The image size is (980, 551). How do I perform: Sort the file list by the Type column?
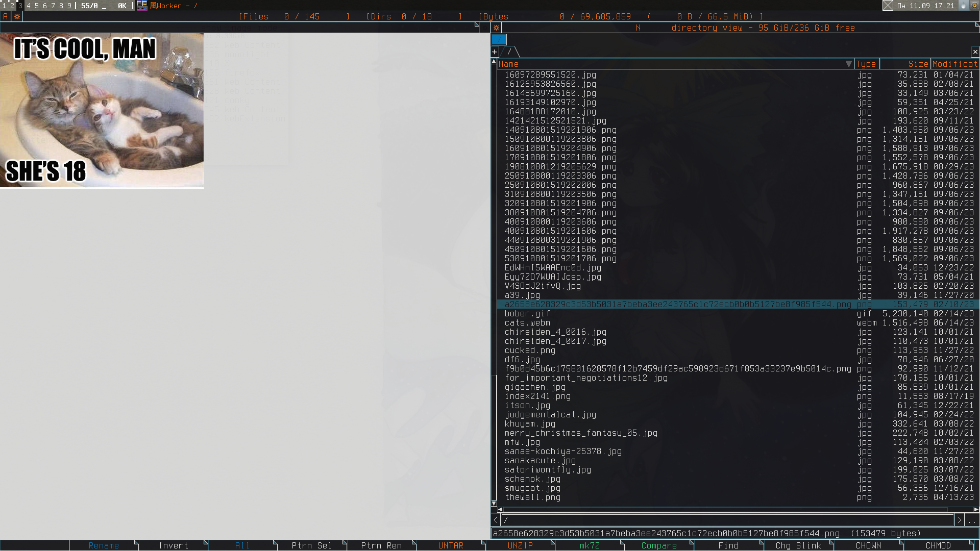[x=866, y=64]
